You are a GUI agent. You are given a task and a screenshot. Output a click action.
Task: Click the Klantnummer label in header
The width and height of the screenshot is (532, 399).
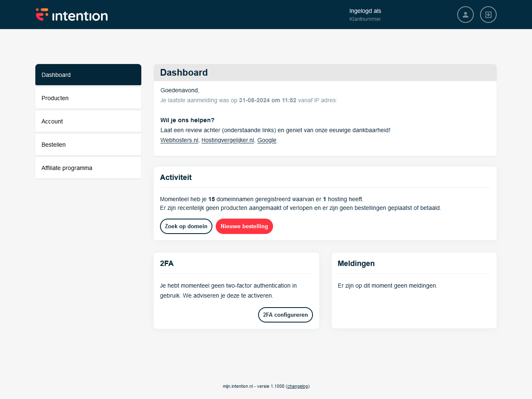click(365, 19)
